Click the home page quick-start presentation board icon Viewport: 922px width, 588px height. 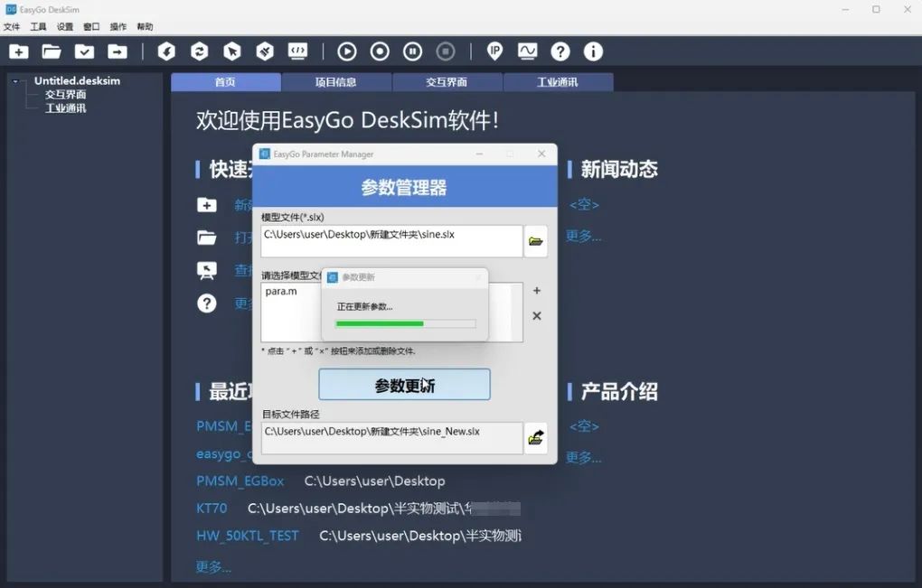click(206, 270)
